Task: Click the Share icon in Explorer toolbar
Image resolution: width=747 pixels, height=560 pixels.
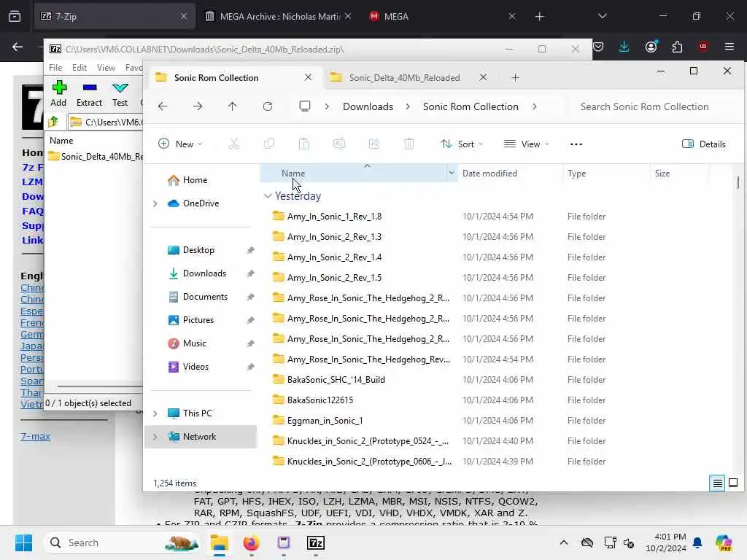Action: (374, 144)
